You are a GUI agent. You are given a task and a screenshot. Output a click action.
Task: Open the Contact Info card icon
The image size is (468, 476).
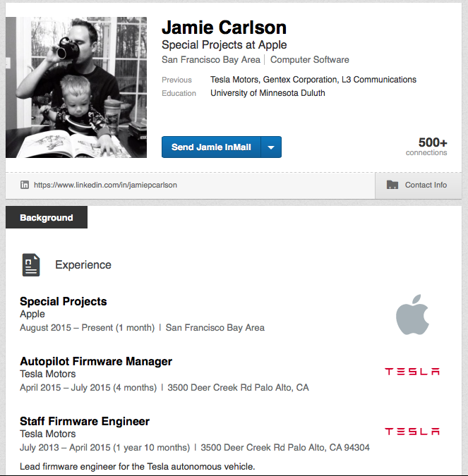point(392,185)
